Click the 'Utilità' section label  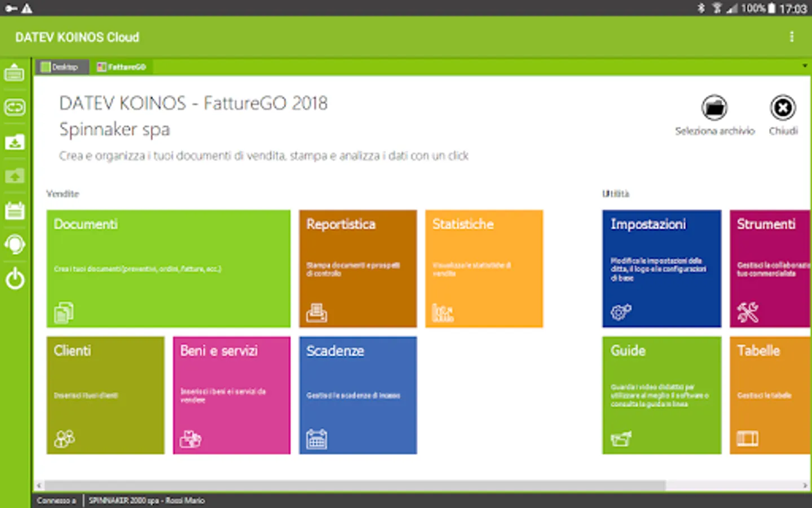tap(616, 194)
